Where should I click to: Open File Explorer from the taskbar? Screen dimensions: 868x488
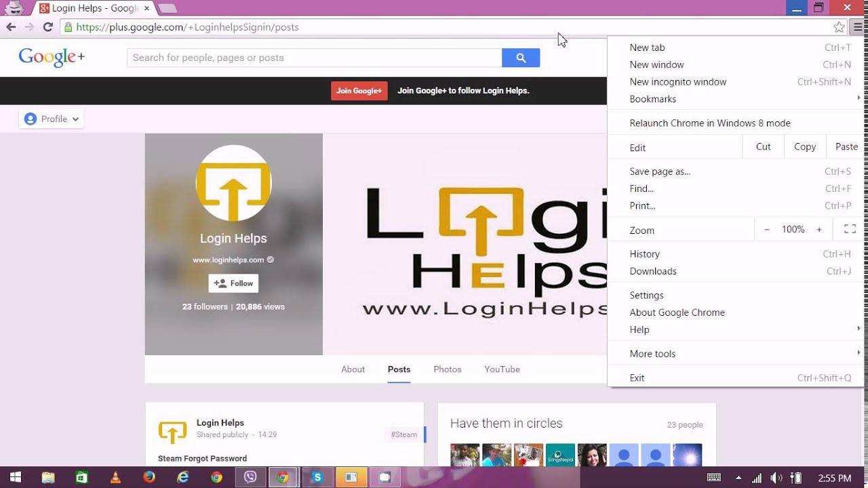tap(48, 478)
